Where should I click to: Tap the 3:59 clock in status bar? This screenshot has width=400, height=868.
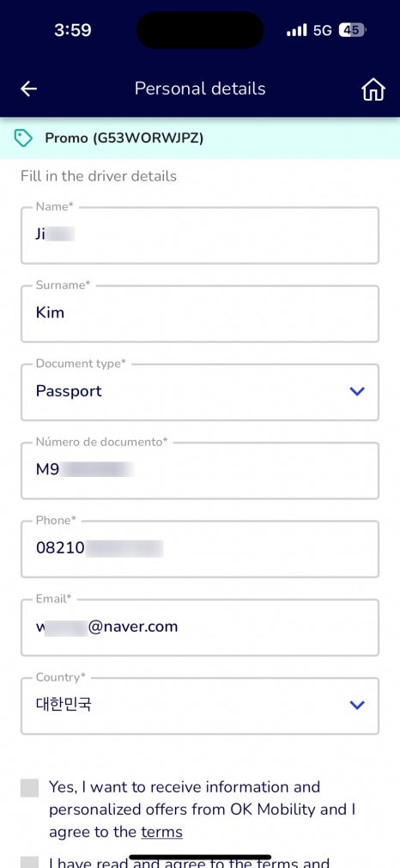coord(72,30)
